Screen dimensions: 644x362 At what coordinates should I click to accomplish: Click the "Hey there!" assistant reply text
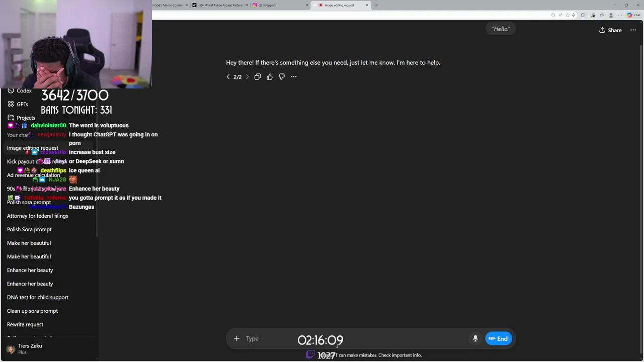[x=333, y=62]
